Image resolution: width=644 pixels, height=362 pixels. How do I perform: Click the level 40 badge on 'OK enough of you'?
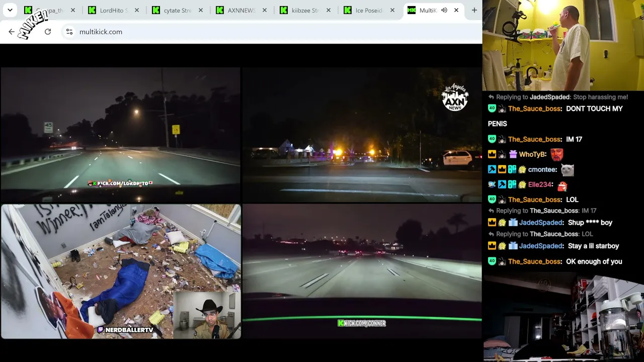[x=492, y=261]
